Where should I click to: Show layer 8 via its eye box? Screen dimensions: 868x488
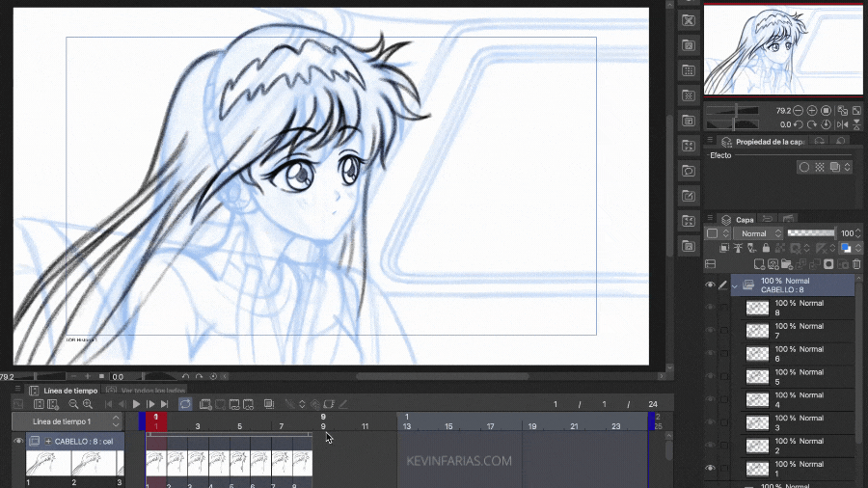710,308
